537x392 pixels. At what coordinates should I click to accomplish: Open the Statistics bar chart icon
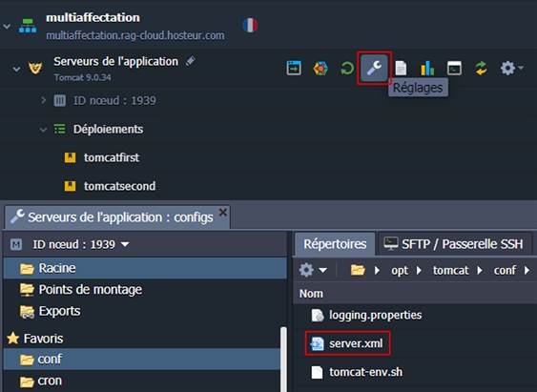427,68
